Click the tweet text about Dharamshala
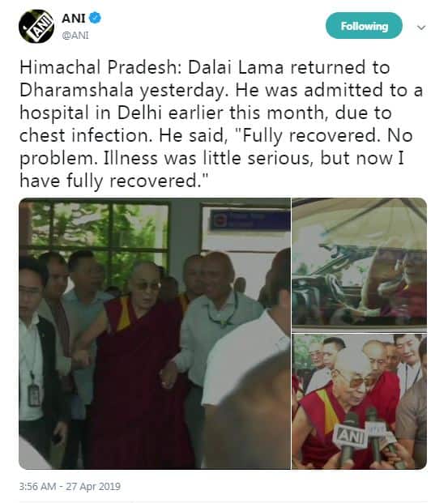The image size is (448, 503). pyautogui.click(x=221, y=124)
